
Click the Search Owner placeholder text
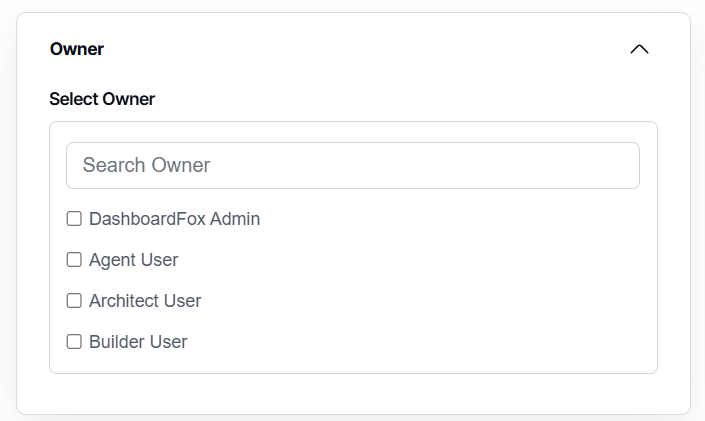coord(146,165)
